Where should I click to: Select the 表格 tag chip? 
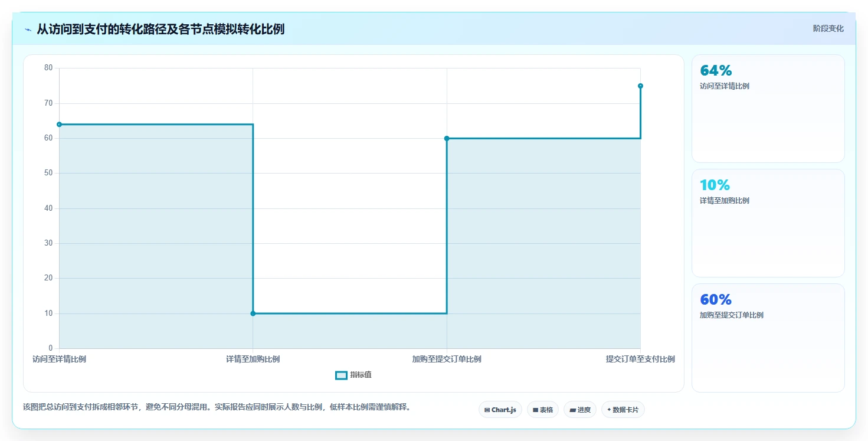point(542,410)
